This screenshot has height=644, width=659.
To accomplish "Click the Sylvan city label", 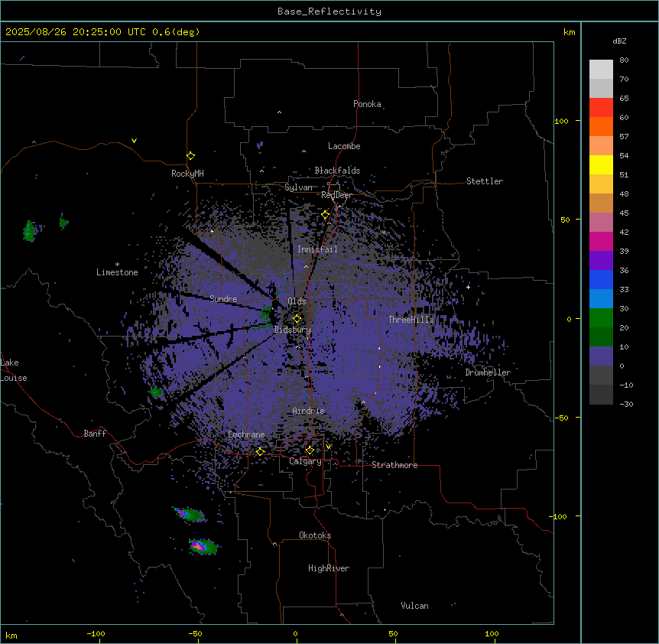I will coord(298,187).
